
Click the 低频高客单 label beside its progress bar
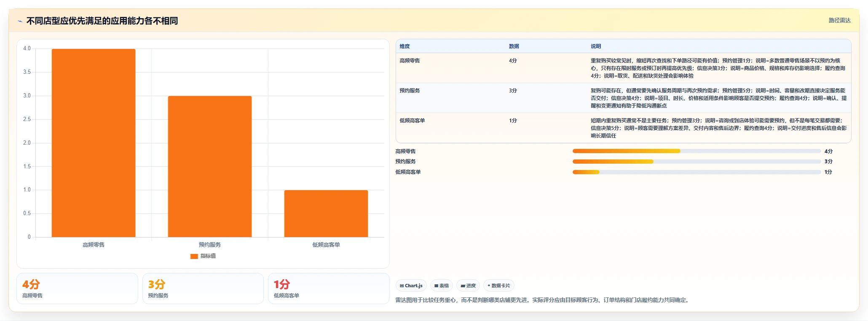408,172
